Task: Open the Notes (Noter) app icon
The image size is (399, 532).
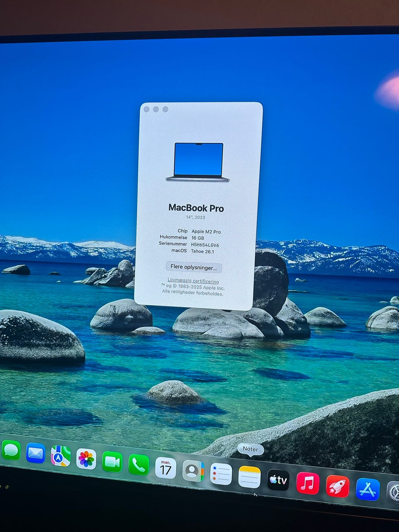Action: [249, 477]
